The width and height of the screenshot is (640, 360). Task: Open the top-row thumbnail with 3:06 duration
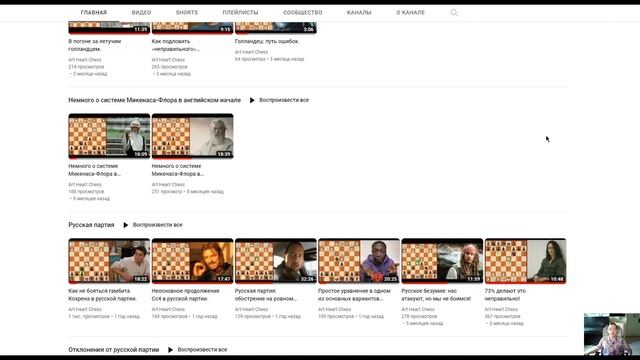click(276, 28)
